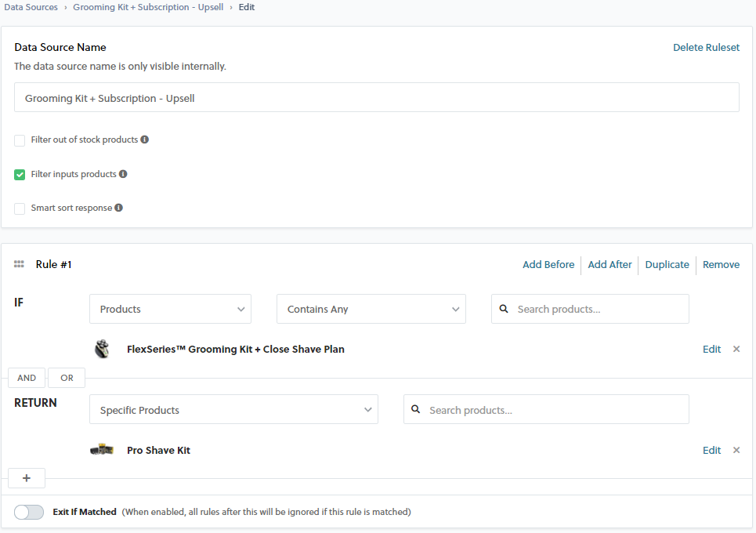756x533 pixels.
Task: Click the Rule #1 drag handle icon
Action: click(x=19, y=264)
